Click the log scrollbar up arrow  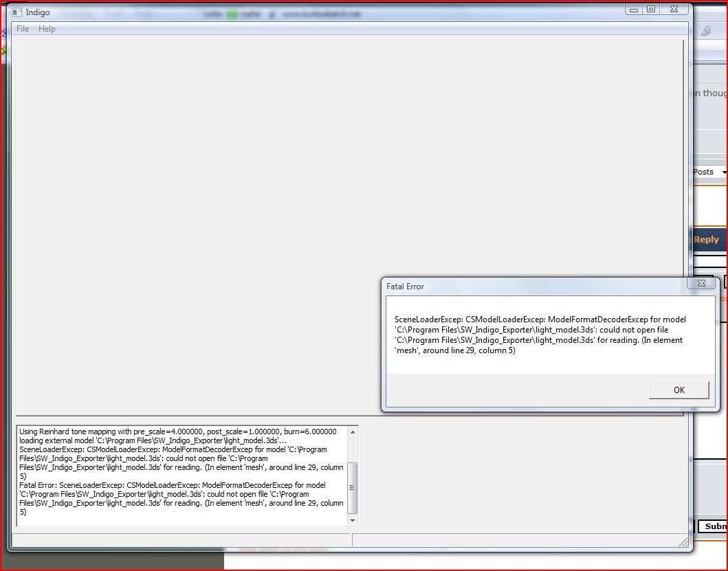pos(353,432)
